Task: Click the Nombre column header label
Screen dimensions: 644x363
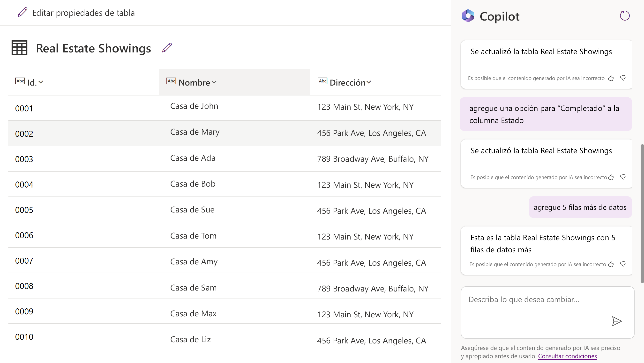Action: click(x=194, y=82)
